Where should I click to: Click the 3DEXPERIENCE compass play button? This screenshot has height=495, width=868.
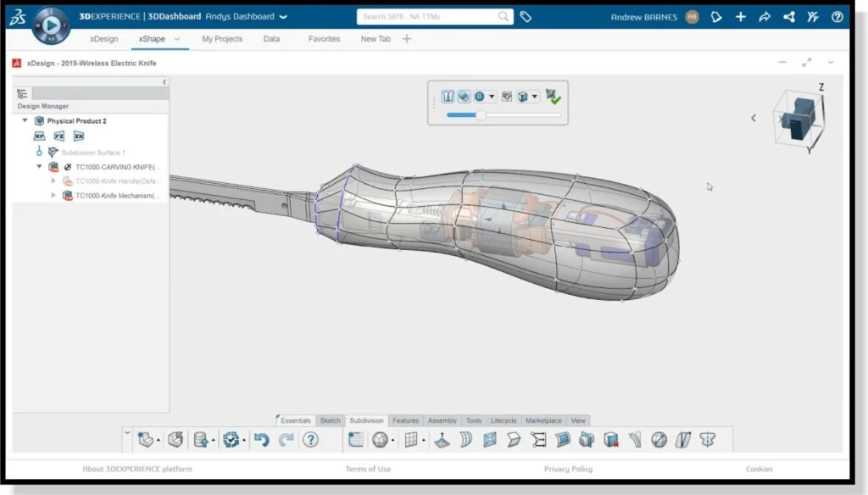(x=50, y=25)
